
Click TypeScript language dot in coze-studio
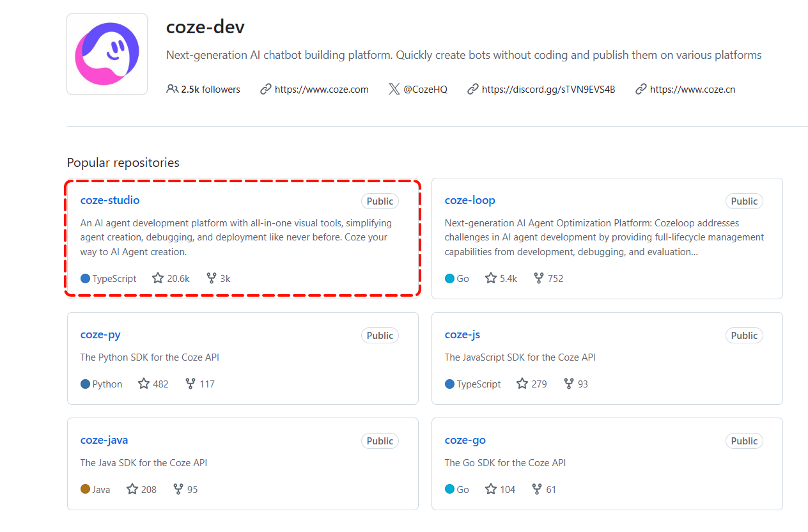(85, 278)
